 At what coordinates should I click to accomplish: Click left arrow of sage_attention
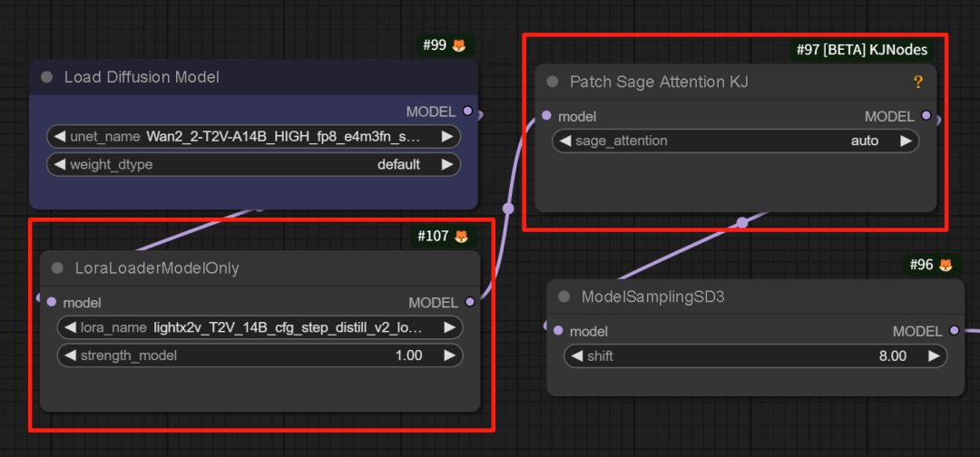(x=565, y=141)
